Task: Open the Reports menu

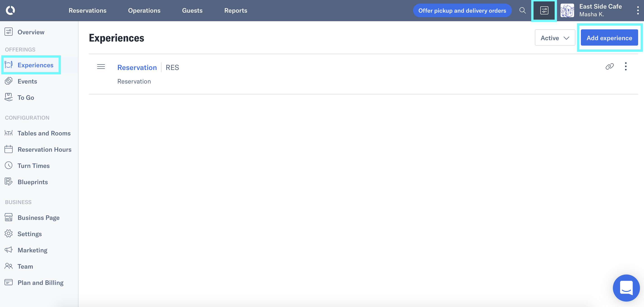Action: (235, 11)
